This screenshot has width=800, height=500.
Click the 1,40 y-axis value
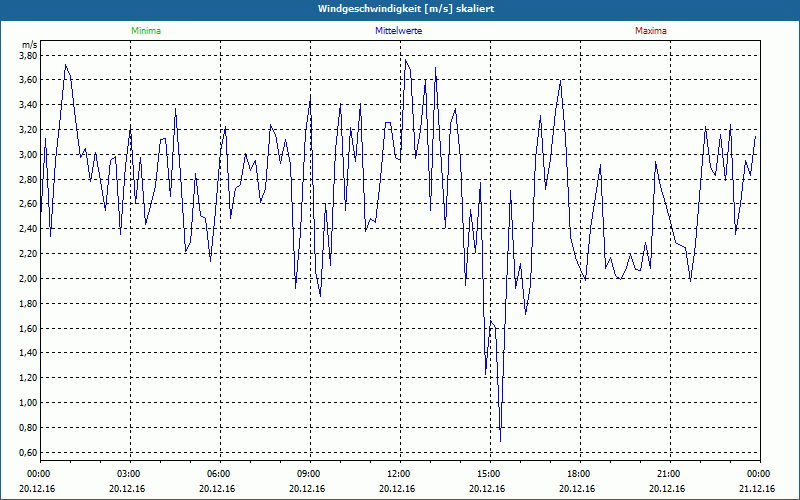(29, 353)
